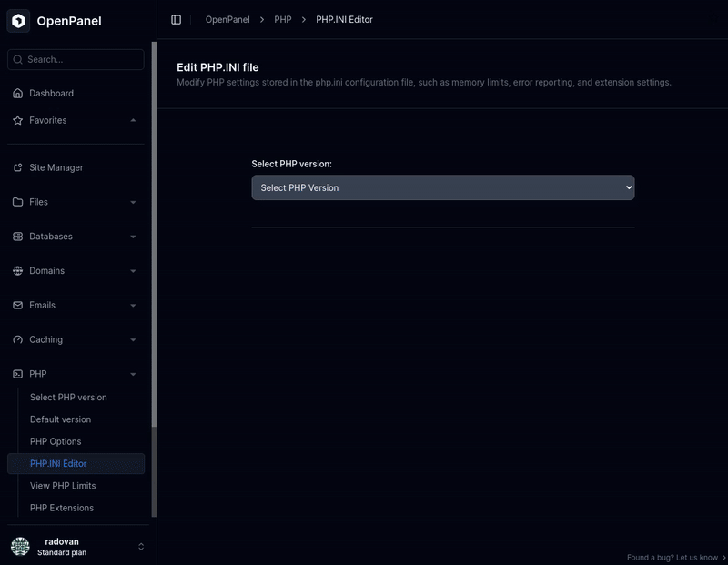Click the OpenPanel breadcrumb link

click(227, 19)
